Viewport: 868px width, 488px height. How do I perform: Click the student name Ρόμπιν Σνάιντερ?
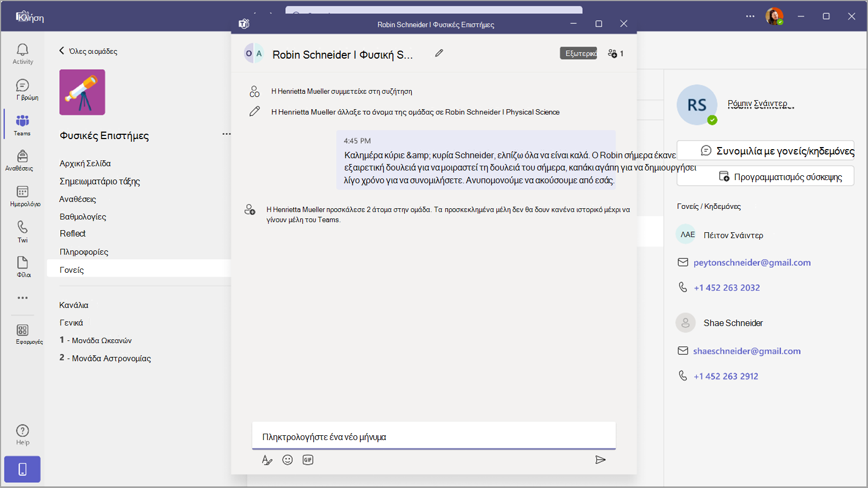point(761,103)
